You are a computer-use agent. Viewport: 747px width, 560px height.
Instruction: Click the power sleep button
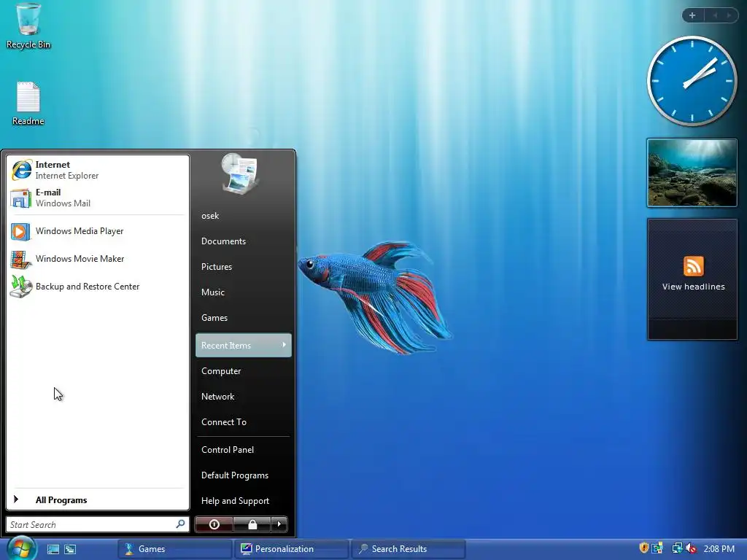tap(214, 524)
